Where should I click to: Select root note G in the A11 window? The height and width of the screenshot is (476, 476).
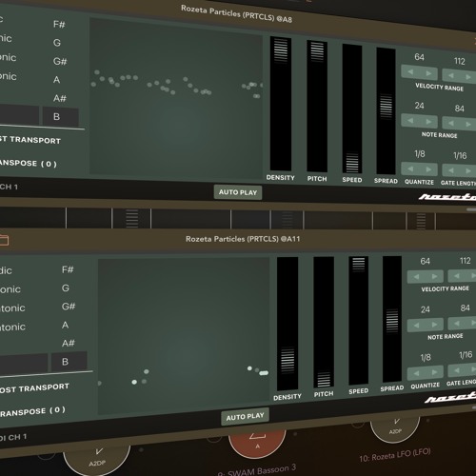coord(66,288)
